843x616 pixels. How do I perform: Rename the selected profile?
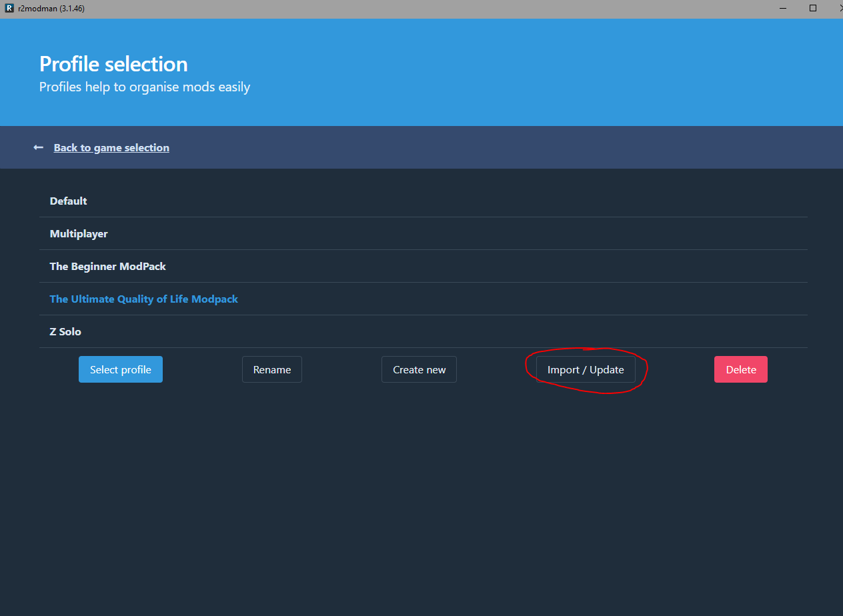point(272,369)
